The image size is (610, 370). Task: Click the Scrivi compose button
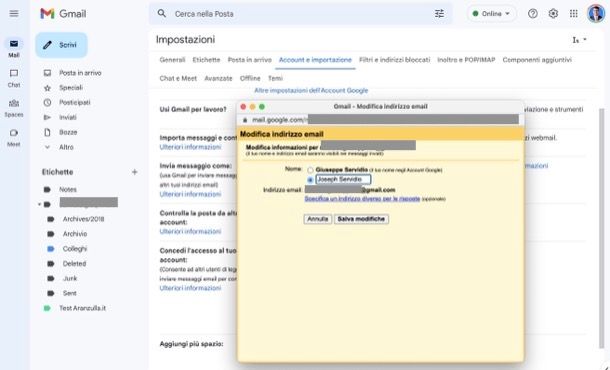61,45
